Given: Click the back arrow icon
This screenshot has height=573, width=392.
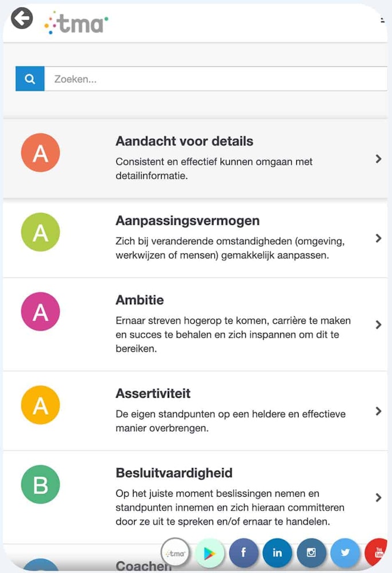Looking at the screenshot, I should tap(22, 18).
